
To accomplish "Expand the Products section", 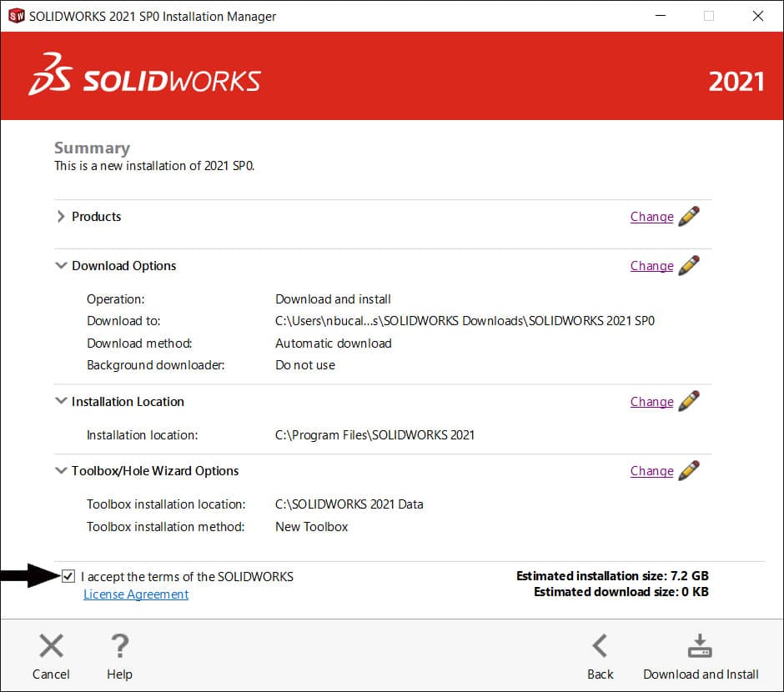I will tap(61, 217).
